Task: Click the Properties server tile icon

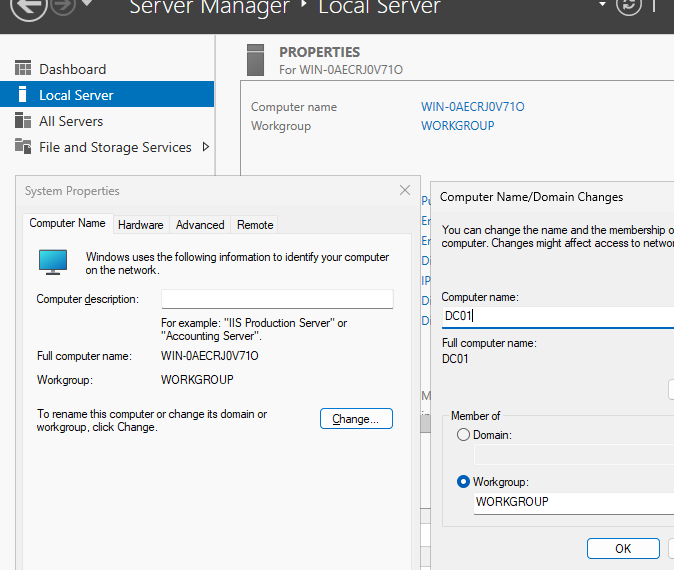Action: pos(256,59)
